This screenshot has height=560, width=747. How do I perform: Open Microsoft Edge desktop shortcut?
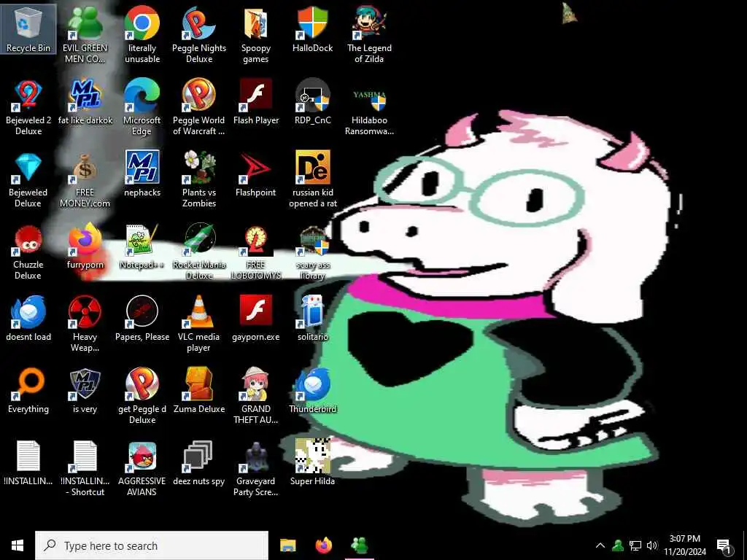click(142, 106)
